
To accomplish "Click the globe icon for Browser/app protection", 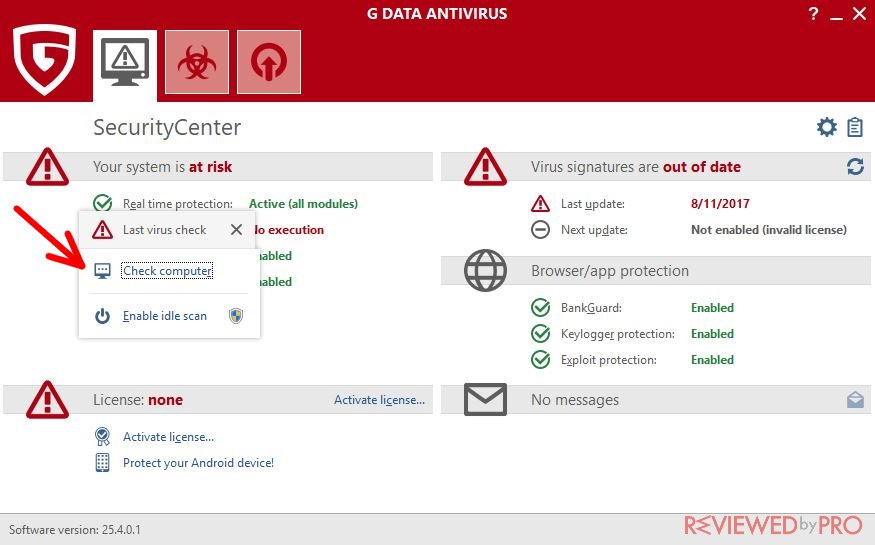I will coord(485,271).
